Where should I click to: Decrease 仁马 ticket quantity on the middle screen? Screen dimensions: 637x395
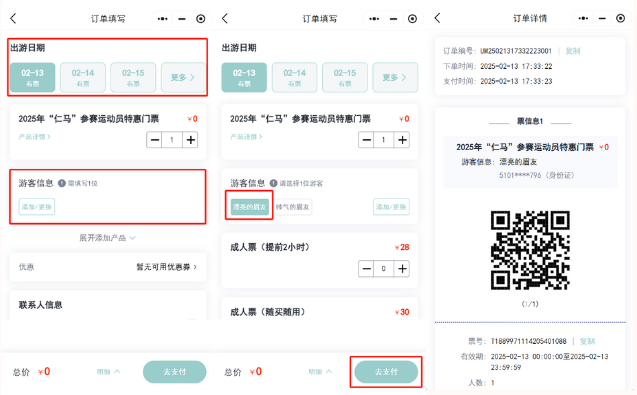click(x=366, y=140)
